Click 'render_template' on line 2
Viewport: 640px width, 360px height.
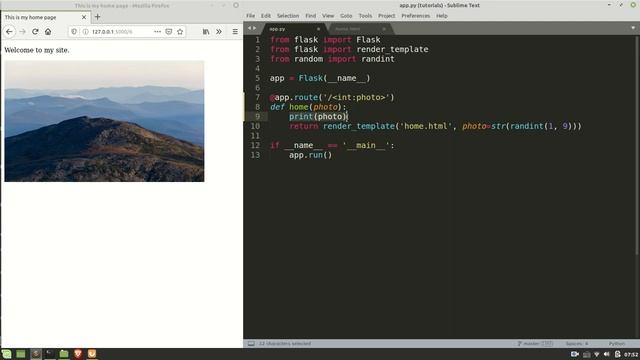pyautogui.click(x=392, y=49)
